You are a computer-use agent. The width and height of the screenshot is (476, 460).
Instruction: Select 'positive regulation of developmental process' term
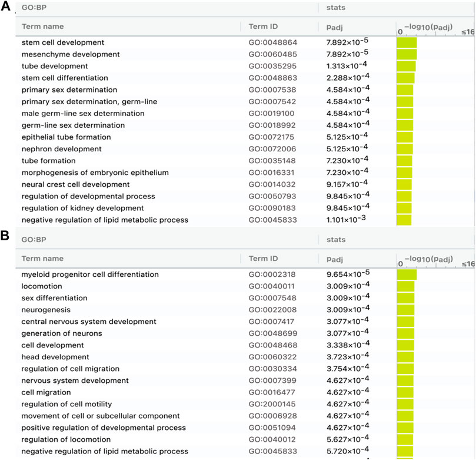click(x=104, y=428)
